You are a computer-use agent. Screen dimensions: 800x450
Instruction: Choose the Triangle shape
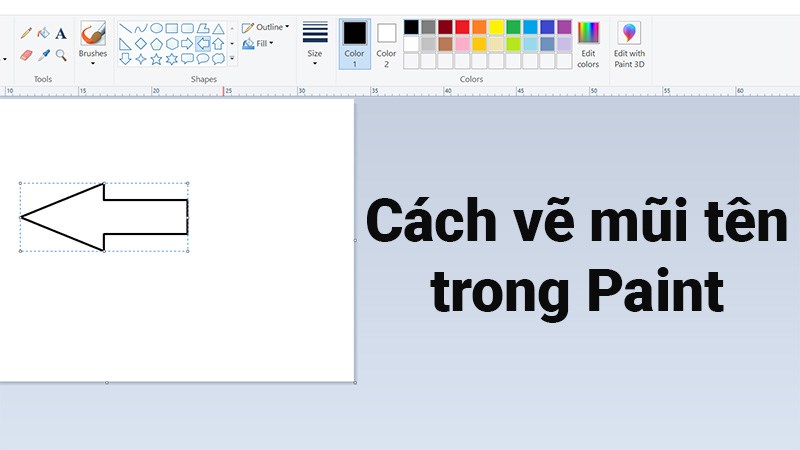coord(218,28)
